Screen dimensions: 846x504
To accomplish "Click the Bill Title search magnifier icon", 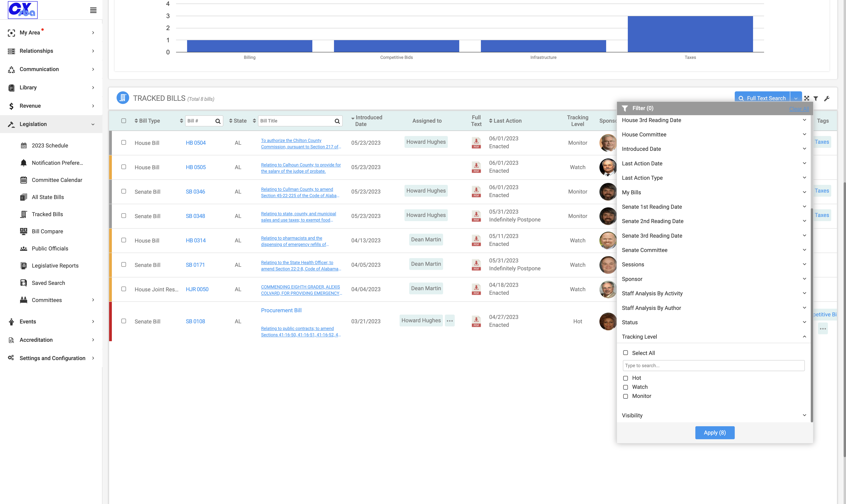I will [x=337, y=121].
